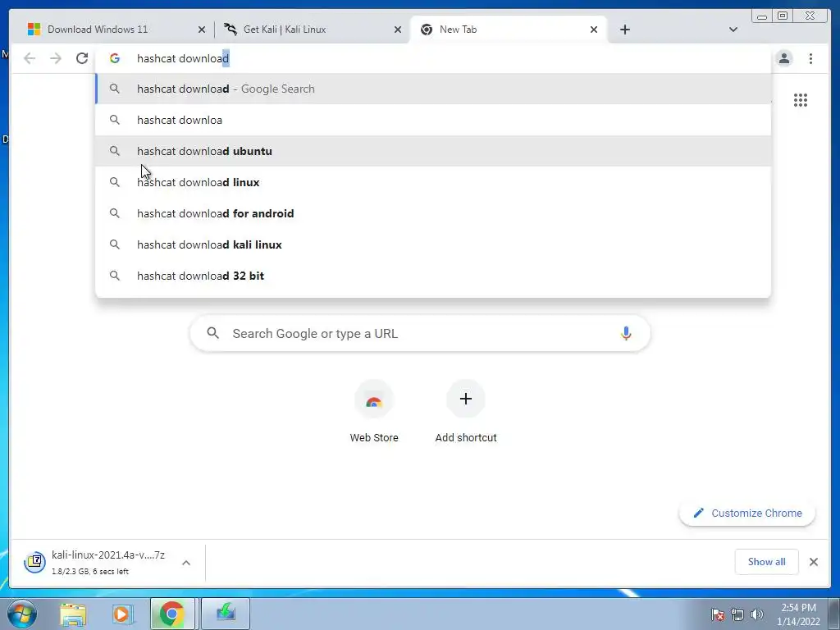Open the Action Center flag tray icon
840x630 pixels.
pos(718,614)
